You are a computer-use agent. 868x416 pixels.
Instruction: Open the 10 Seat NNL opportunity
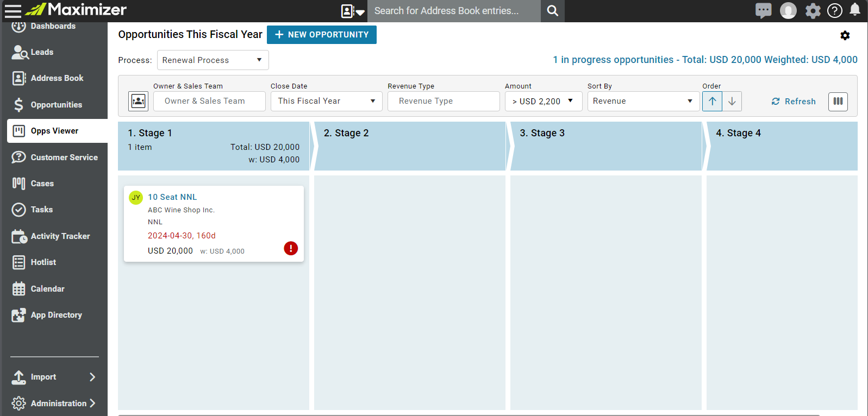tap(172, 197)
